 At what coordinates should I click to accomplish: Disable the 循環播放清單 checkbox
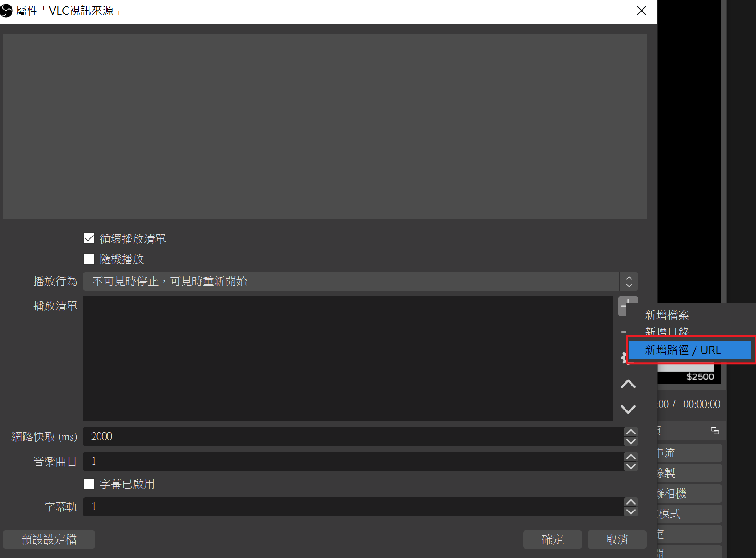point(89,238)
